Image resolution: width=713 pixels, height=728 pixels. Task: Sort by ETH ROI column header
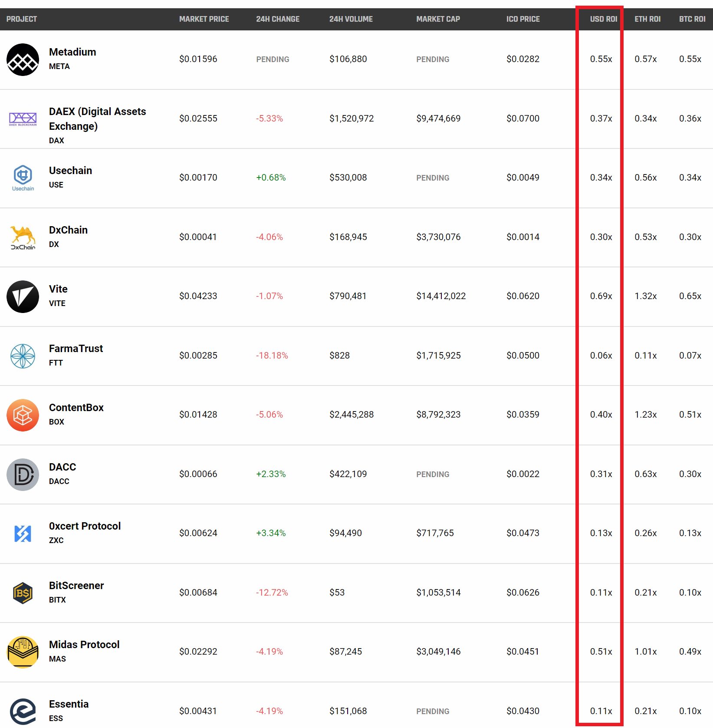click(x=647, y=19)
